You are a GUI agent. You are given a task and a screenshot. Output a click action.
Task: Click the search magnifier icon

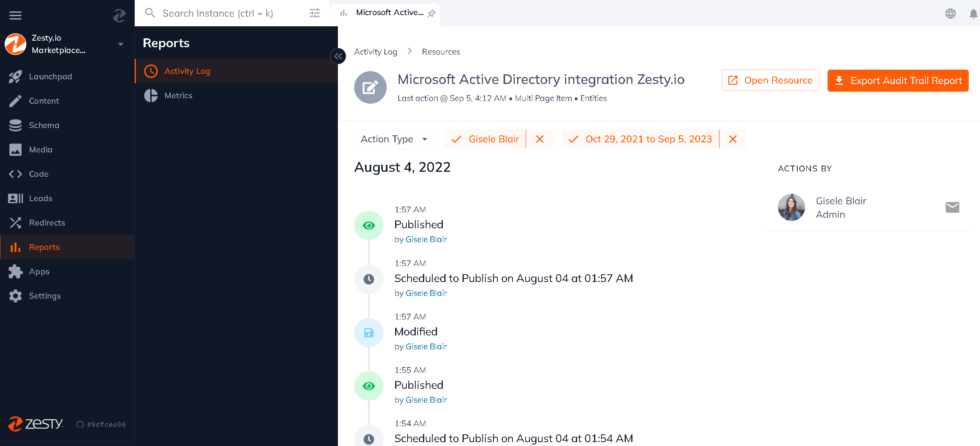tap(150, 13)
